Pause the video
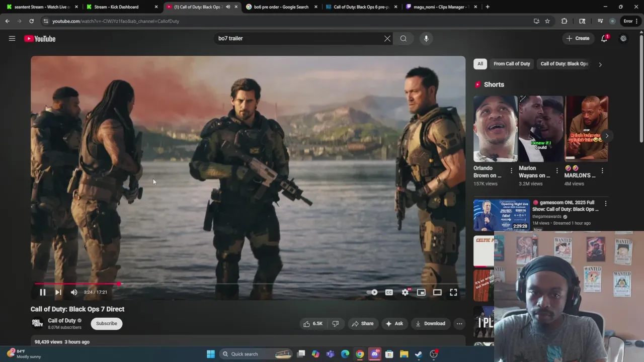Screen dimensions: 644x362 (43, 292)
